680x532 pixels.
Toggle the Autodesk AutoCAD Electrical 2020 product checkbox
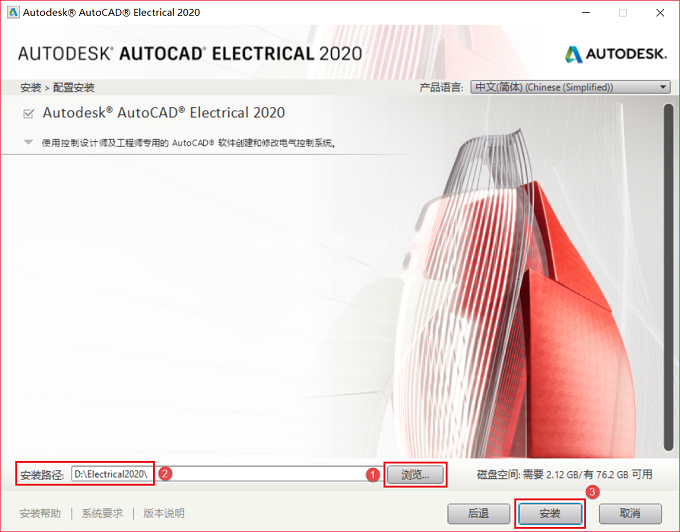(x=29, y=114)
